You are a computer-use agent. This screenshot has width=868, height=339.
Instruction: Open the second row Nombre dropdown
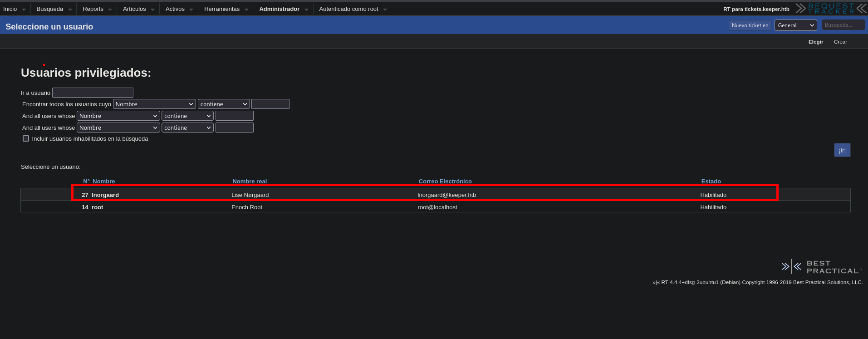(118, 116)
